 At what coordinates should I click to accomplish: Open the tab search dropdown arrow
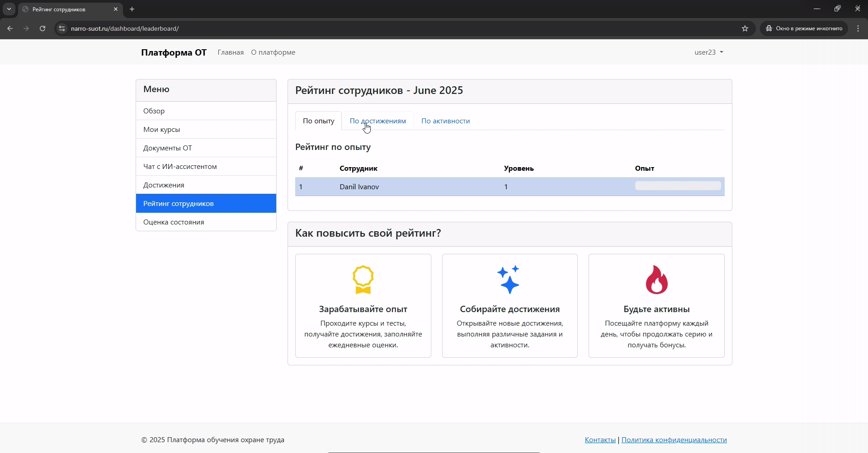[x=9, y=9]
